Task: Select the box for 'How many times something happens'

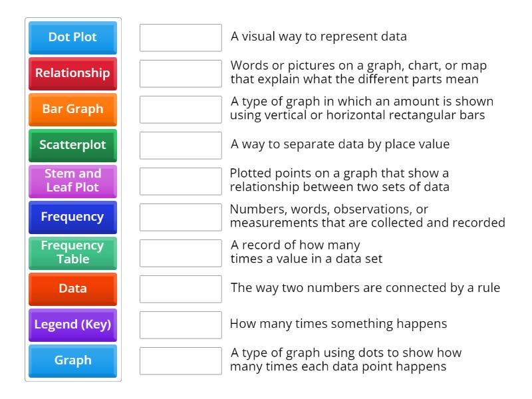Action: click(180, 325)
